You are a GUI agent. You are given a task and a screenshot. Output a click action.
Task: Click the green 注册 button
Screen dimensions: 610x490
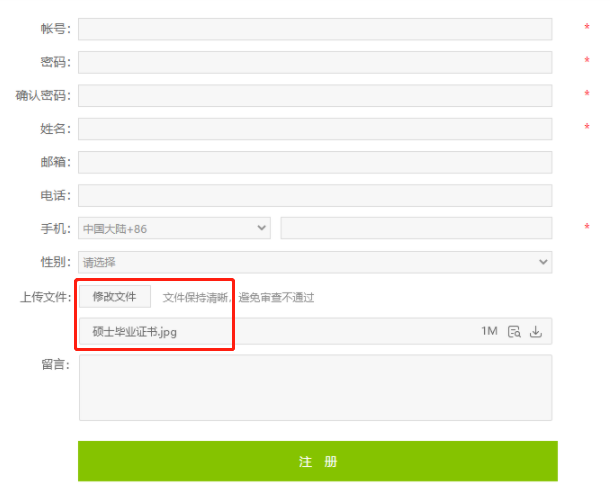[318, 461]
